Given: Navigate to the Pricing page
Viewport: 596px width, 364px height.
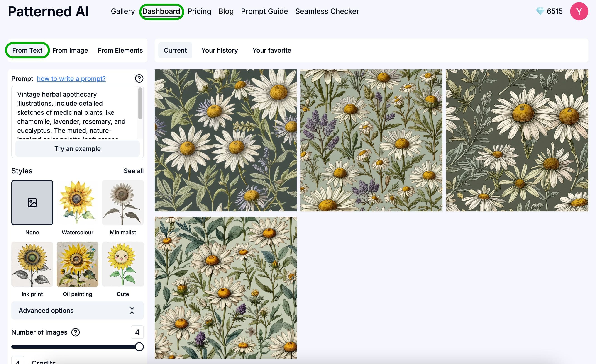Looking at the screenshot, I should pos(199,11).
